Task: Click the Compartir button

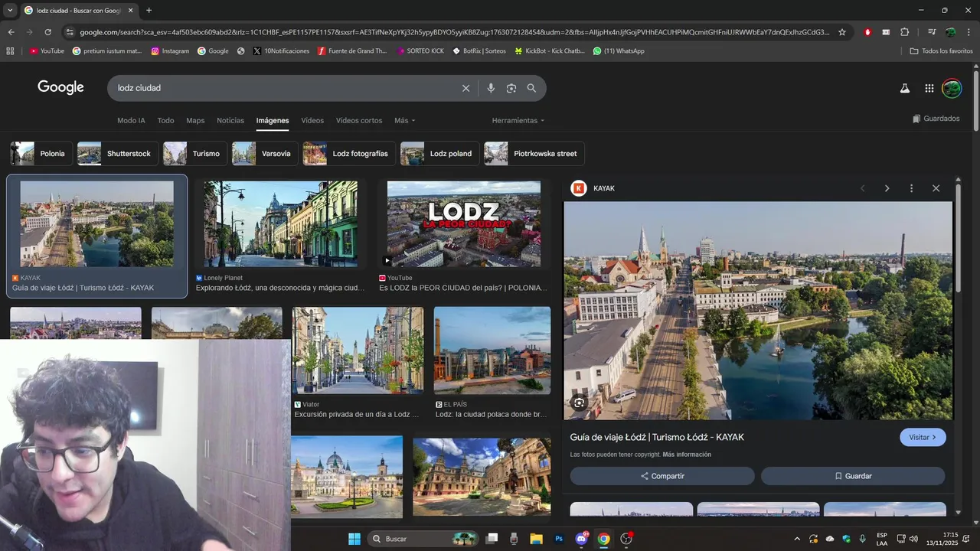Action: [662, 476]
